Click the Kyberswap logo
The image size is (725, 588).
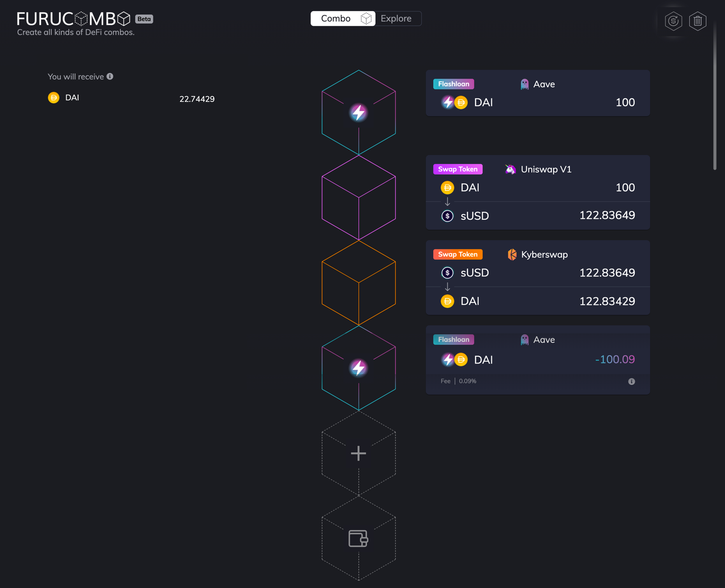(x=512, y=254)
